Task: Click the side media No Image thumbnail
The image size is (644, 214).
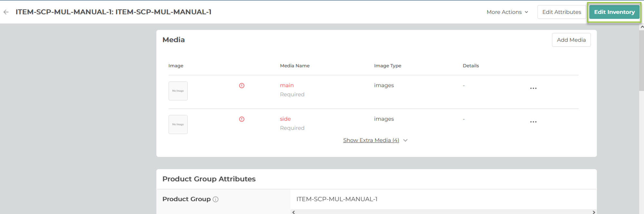Action: [x=178, y=124]
